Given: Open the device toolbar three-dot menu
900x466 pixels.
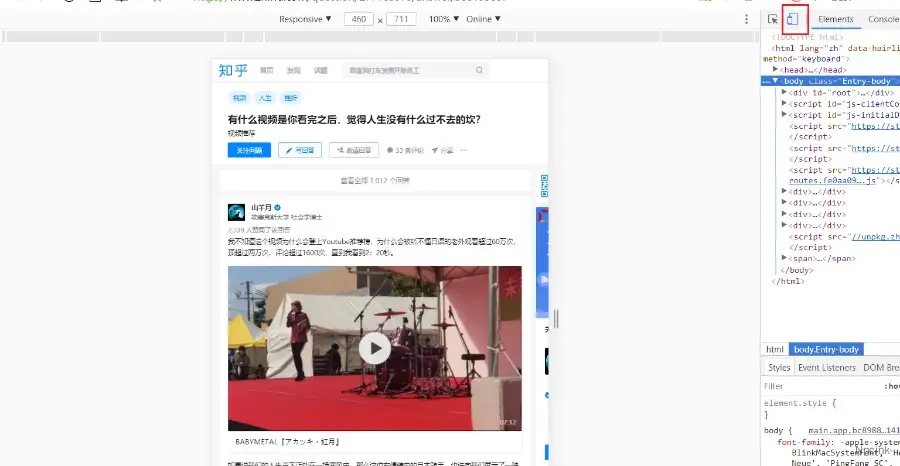Looking at the screenshot, I should 746,19.
